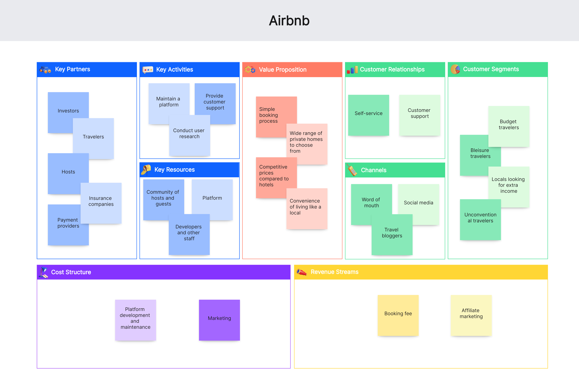Screen dimensions: 579x392
Task: Click the gears icon beside Value Proposition
Action: (250, 70)
